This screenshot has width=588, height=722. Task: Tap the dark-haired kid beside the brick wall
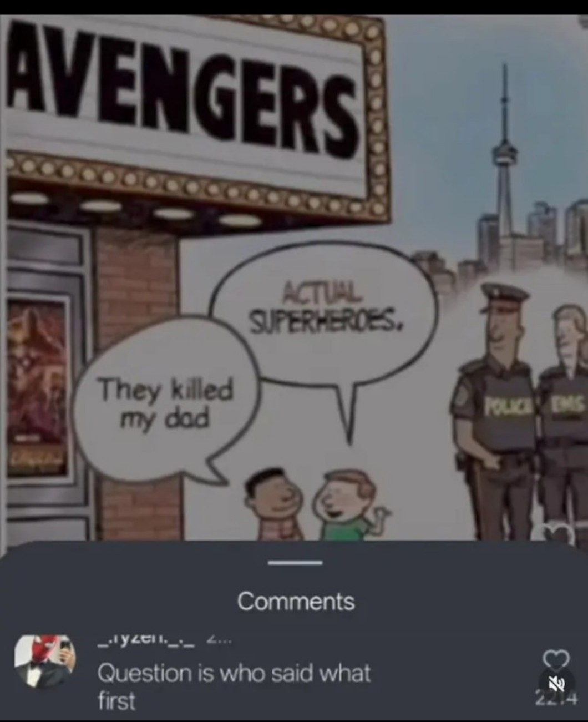[273, 504]
